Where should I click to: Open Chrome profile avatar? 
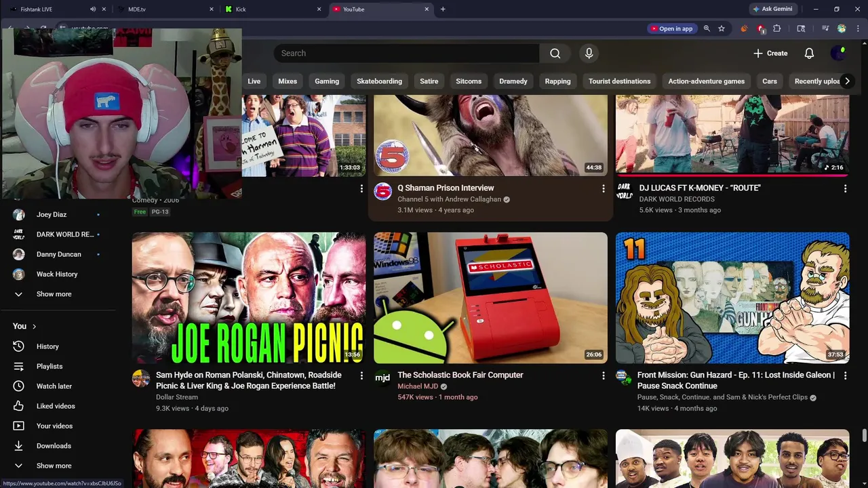(842, 28)
